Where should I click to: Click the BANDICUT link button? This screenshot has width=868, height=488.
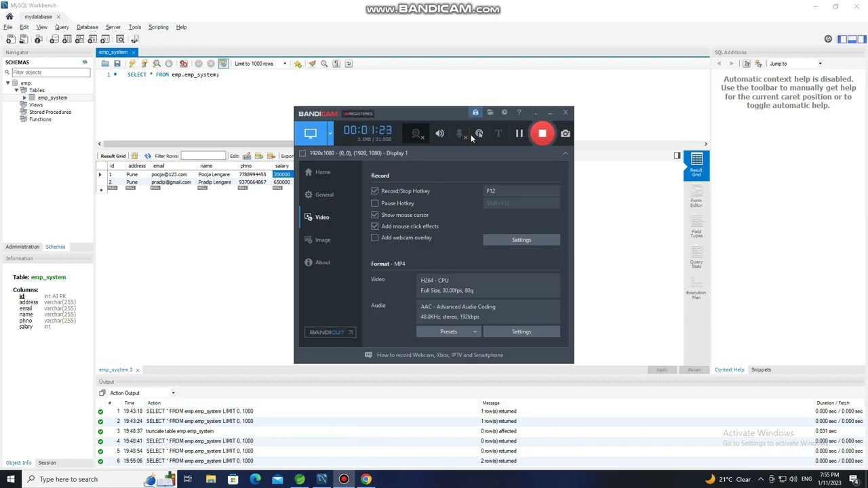330,332
